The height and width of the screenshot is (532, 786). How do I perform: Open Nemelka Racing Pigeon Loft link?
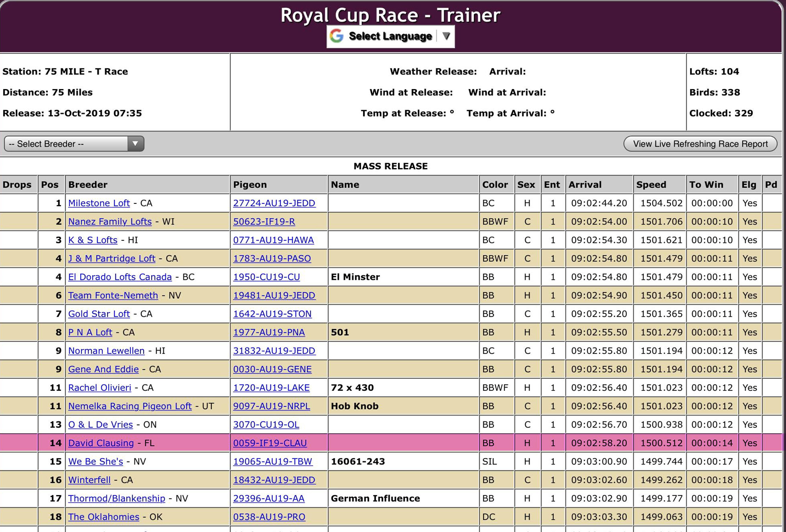tap(130, 406)
